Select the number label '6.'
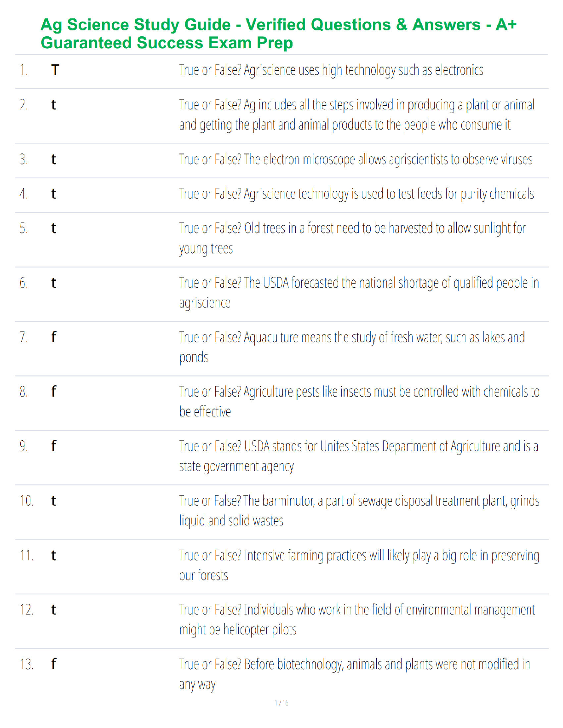 24,283
